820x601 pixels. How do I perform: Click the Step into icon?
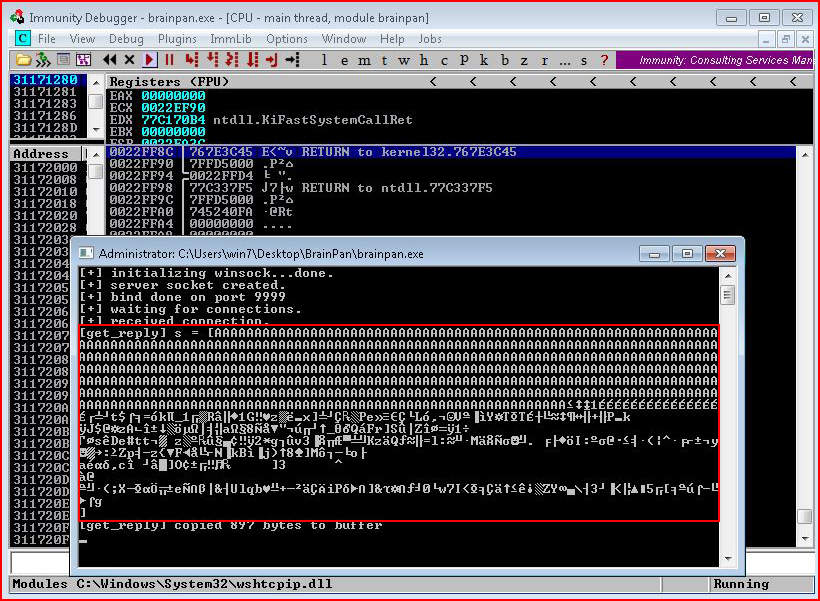coord(192,60)
